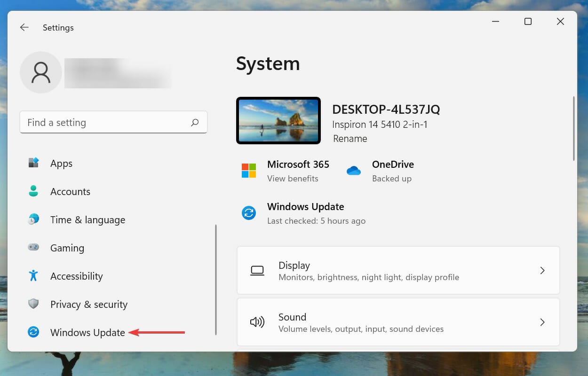
Task: Open Windows Update from the sidebar
Action: pyautogui.click(x=87, y=332)
